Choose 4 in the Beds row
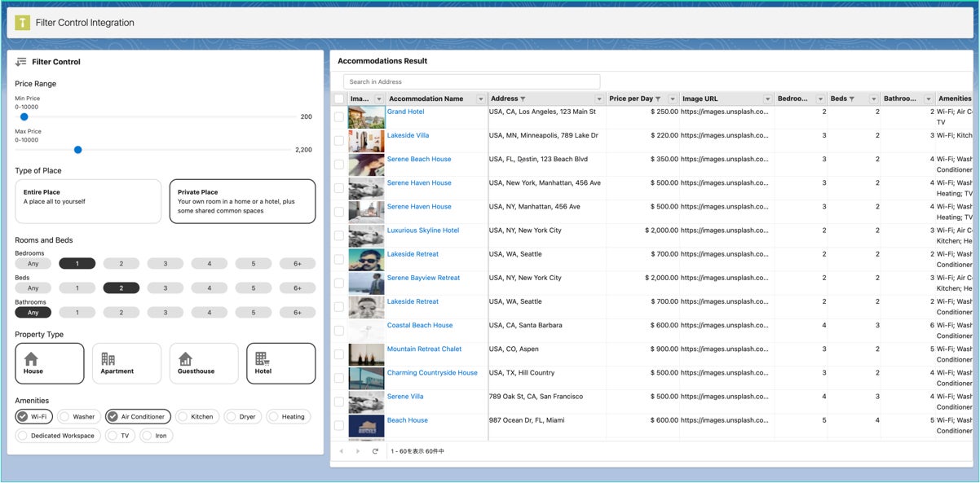Screen dimensions: 980x483 coord(209,288)
